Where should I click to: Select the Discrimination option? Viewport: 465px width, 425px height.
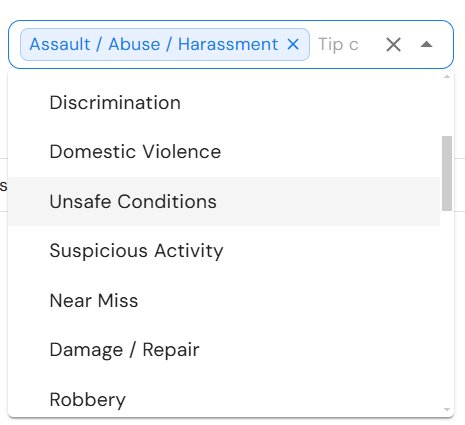coord(224,103)
